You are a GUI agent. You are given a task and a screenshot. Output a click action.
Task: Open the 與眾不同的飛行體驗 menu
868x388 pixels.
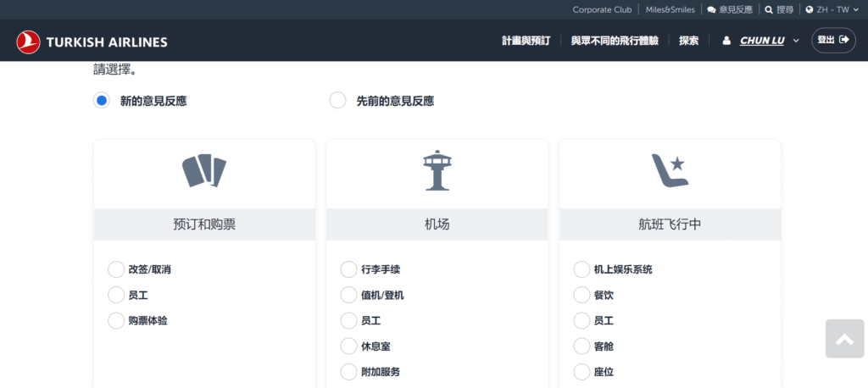click(615, 41)
